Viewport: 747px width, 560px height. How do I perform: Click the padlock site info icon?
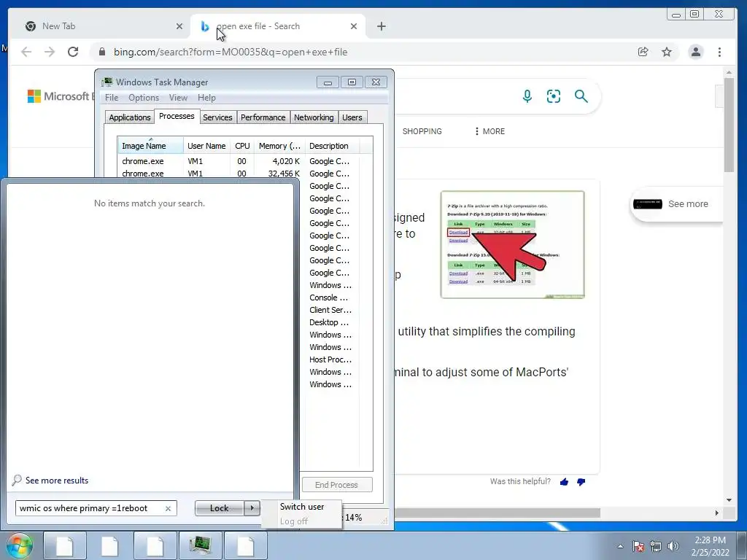click(x=102, y=52)
